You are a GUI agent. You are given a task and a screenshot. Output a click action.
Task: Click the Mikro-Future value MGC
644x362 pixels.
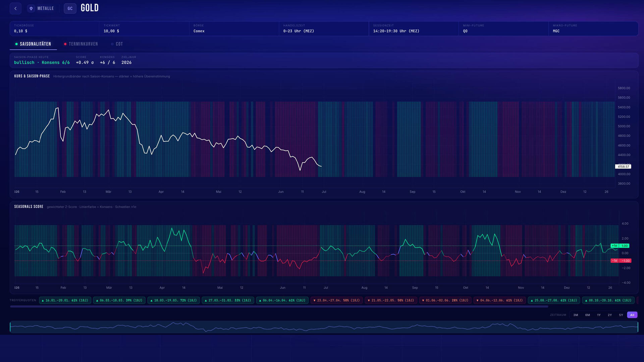556,31
